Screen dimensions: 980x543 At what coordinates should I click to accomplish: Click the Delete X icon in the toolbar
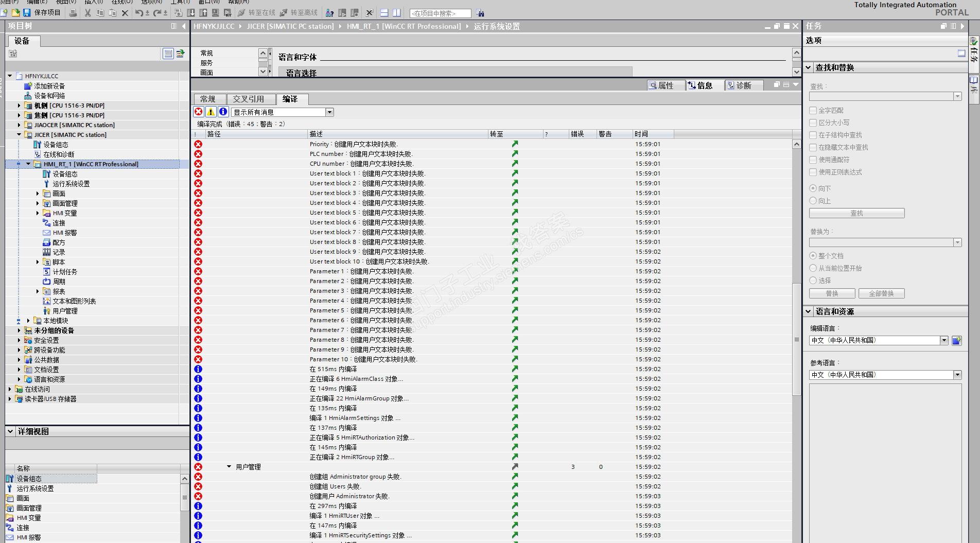(x=125, y=13)
